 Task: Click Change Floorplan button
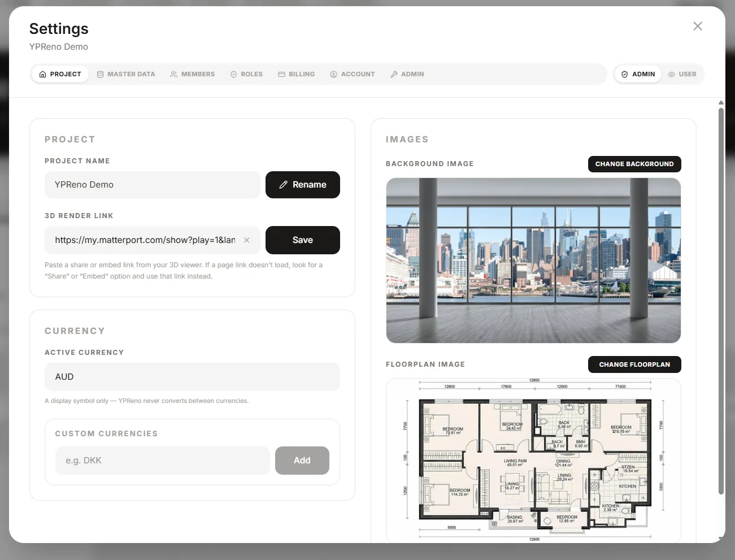click(x=634, y=364)
